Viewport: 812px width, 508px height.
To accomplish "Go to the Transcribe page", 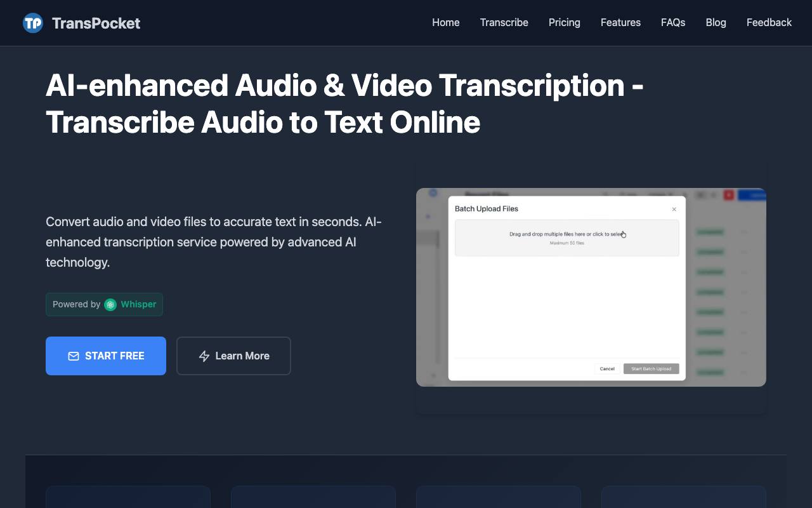I will (x=504, y=22).
